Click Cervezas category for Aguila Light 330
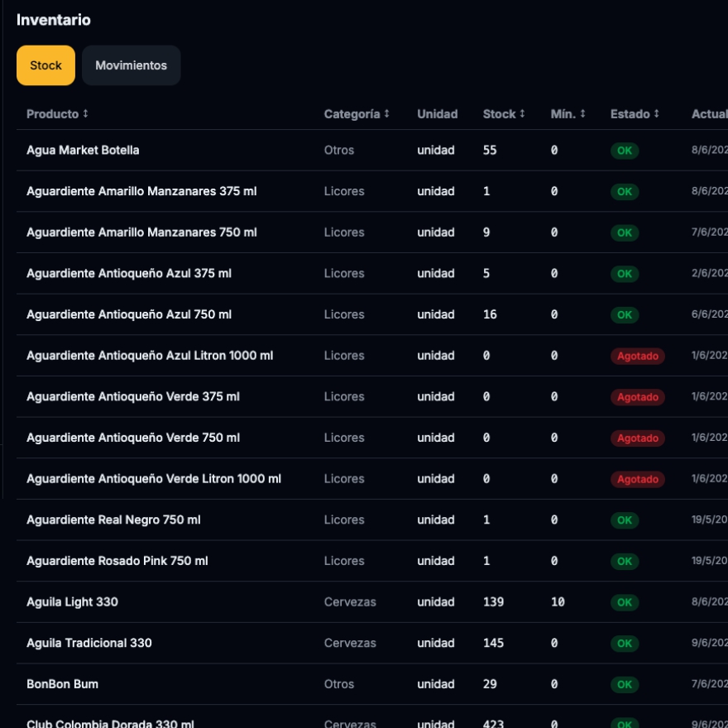Viewport: 728px width, 728px height. (x=350, y=602)
